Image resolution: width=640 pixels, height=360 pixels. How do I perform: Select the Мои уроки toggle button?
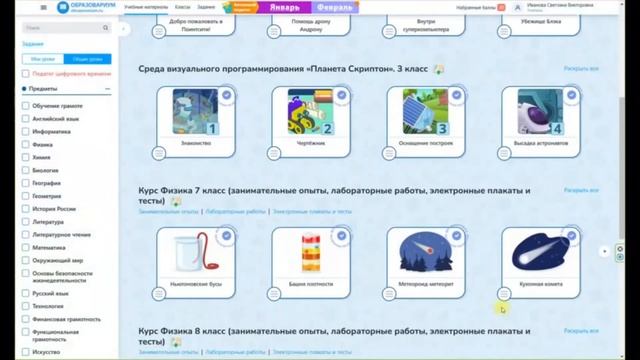click(x=43, y=59)
